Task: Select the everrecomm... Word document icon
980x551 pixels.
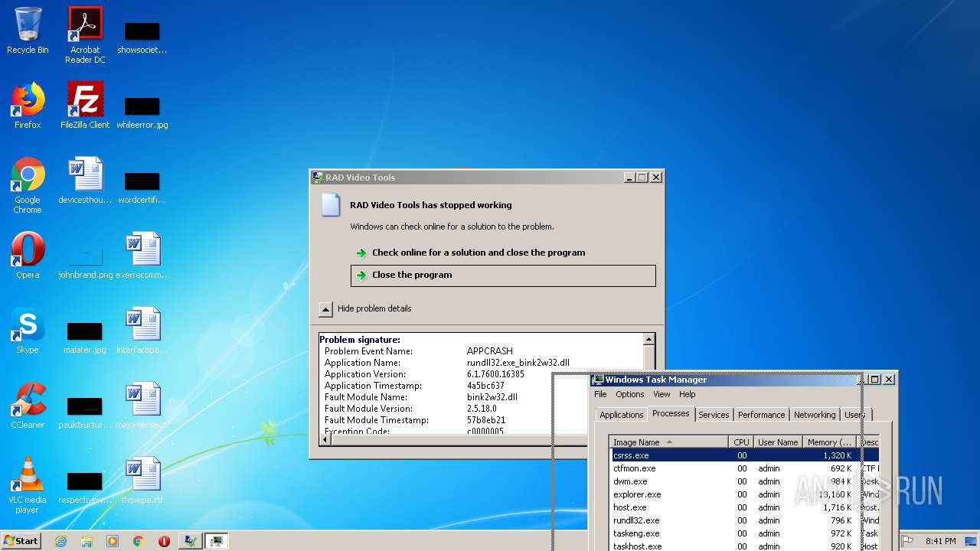Action: pos(142,256)
